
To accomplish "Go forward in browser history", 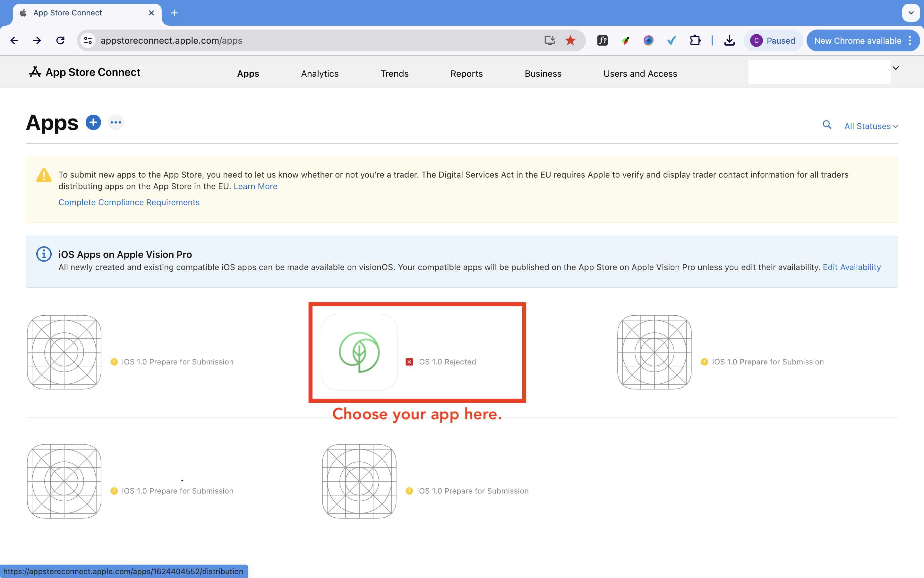I will point(37,40).
